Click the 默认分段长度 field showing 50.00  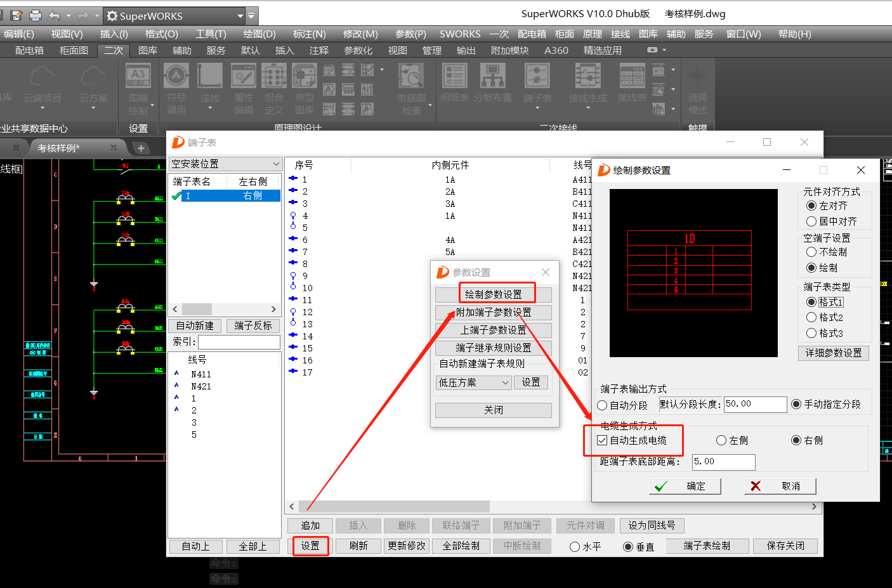point(755,404)
